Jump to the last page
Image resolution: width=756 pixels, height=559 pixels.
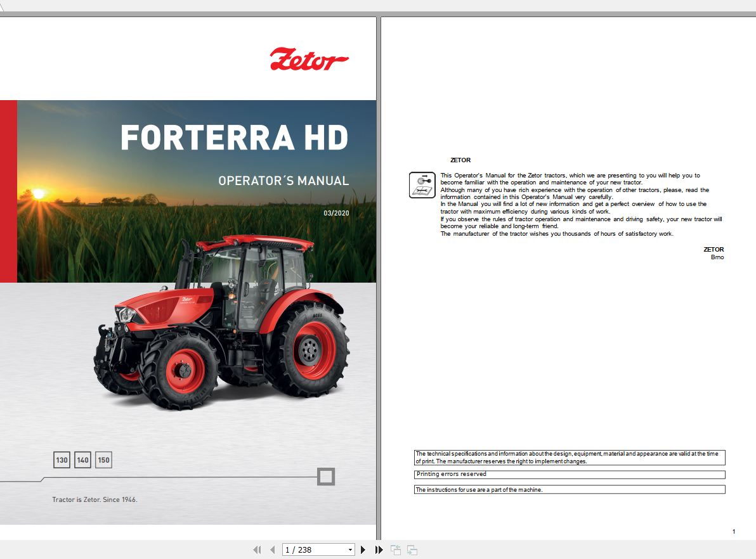[379, 550]
